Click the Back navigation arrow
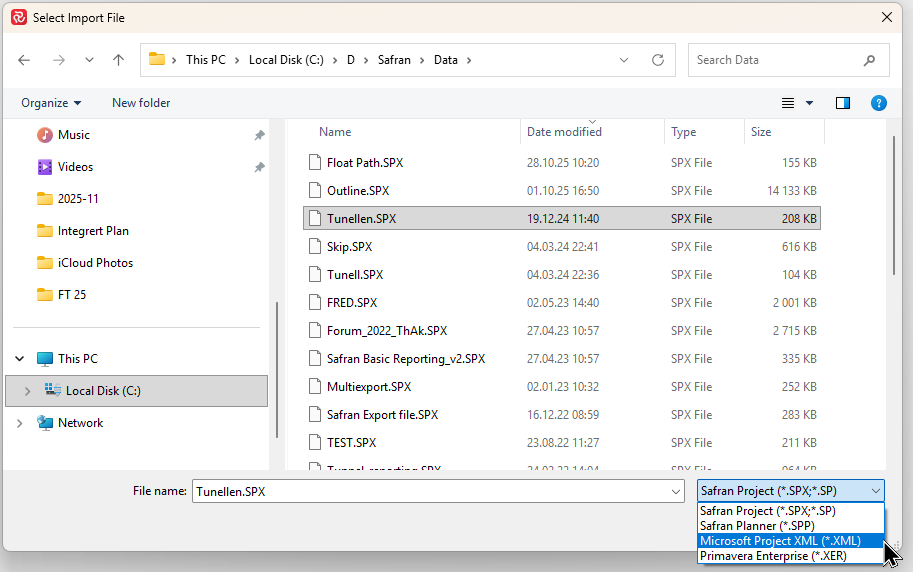The image size is (913, 572). click(24, 60)
